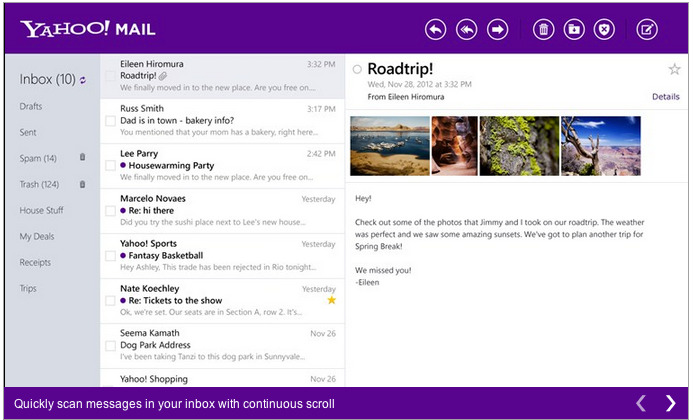Click gold star on Tickets to the show
The height and width of the screenshot is (420, 693).
331,300
